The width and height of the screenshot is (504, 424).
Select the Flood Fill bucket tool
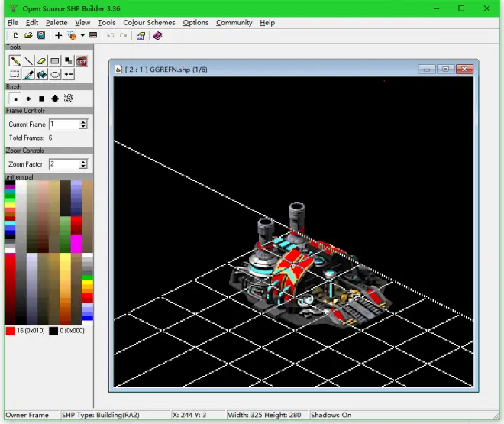[41, 75]
